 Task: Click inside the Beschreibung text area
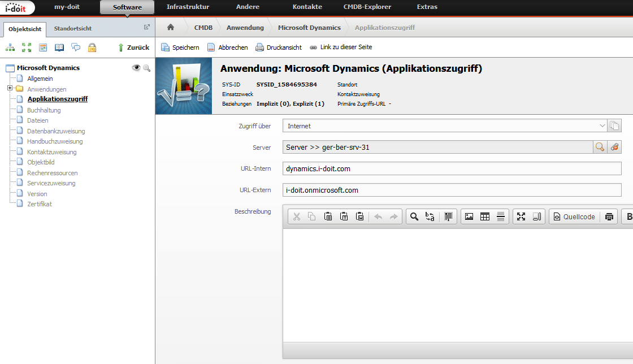(458, 285)
